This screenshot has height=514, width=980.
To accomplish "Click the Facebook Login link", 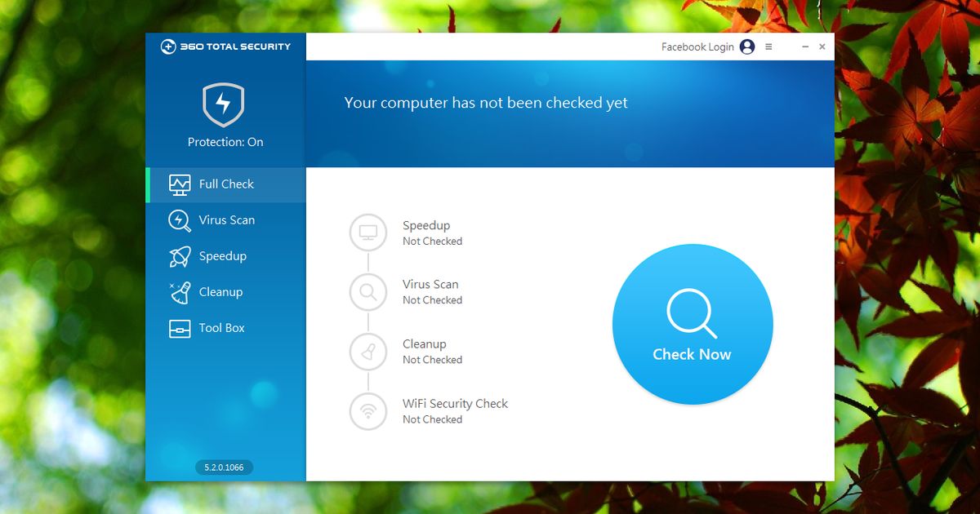I will 697,47.
